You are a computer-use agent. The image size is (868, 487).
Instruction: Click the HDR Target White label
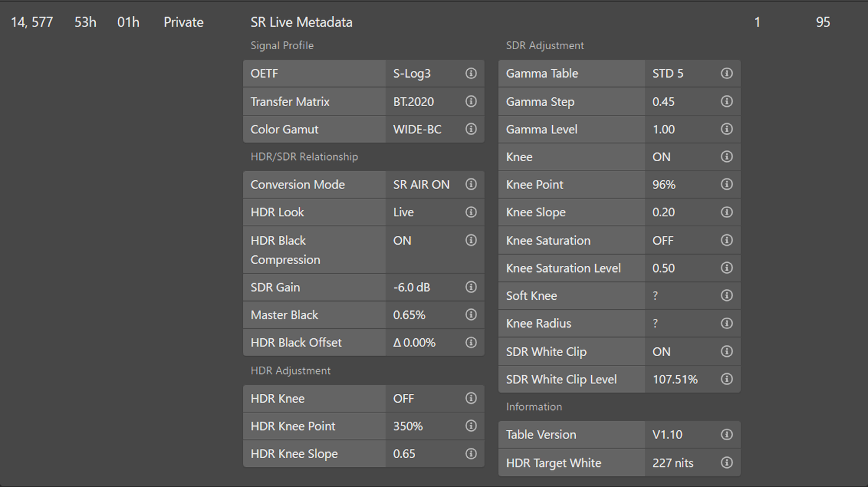[x=554, y=463]
